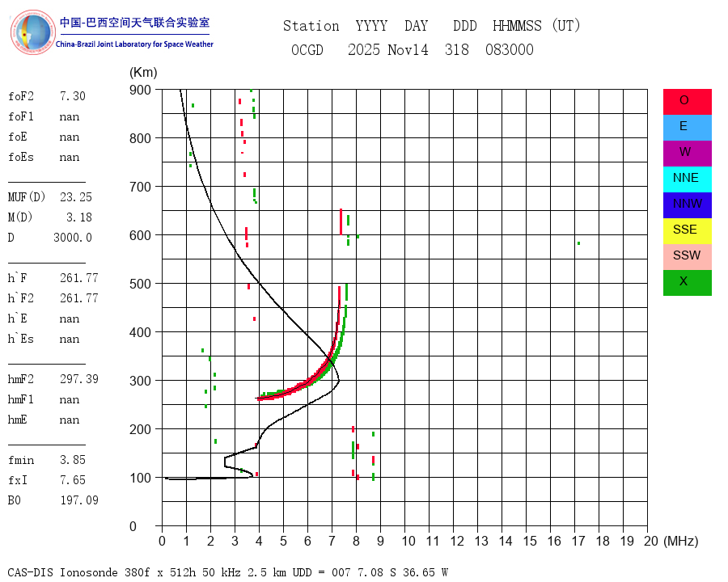728x582 pixels.
Task: Click the 100 km y-axis tick label
Action: pos(140,478)
